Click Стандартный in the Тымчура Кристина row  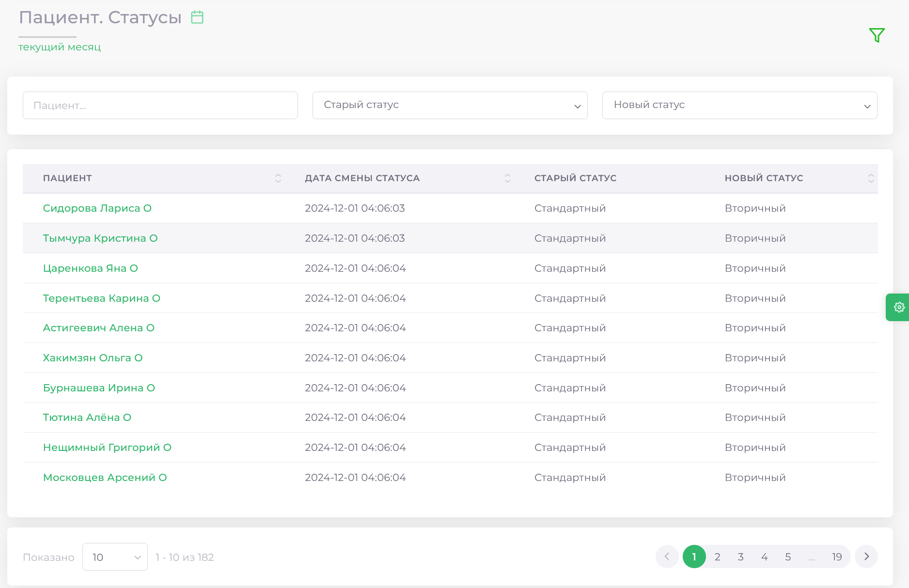click(570, 238)
